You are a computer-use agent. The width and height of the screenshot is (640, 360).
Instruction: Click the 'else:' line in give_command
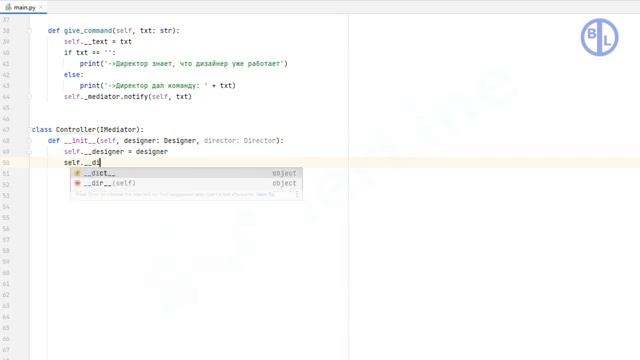coord(73,75)
